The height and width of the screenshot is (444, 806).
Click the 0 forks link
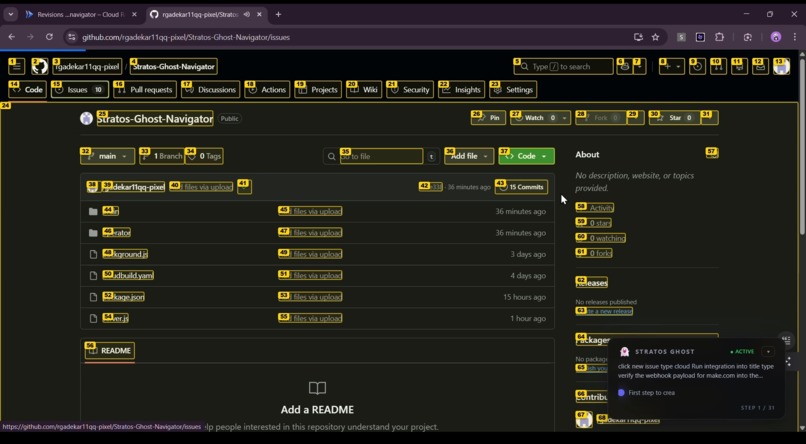coord(594,253)
